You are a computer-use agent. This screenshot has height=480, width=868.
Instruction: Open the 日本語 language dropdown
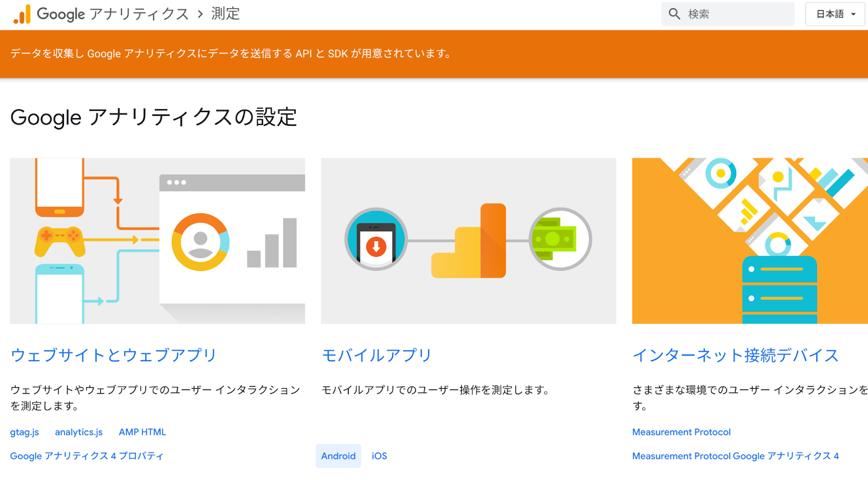835,14
